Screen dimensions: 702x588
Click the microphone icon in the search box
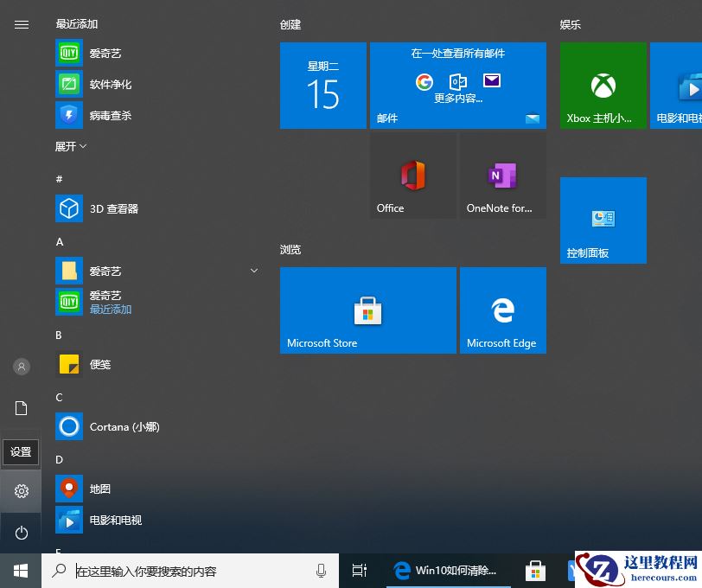[320, 571]
